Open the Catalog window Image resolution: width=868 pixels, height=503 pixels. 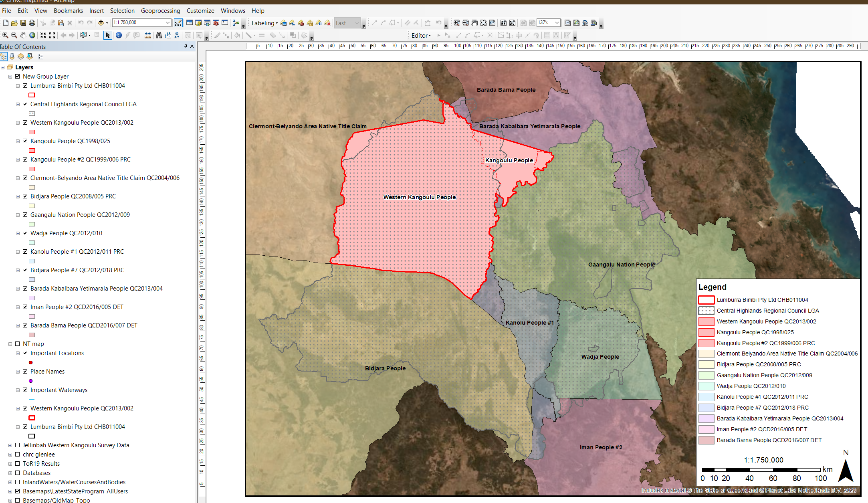pos(199,23)
